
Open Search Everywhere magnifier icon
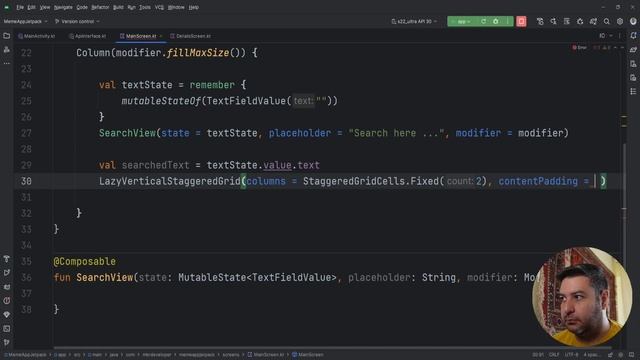[607, 21]
